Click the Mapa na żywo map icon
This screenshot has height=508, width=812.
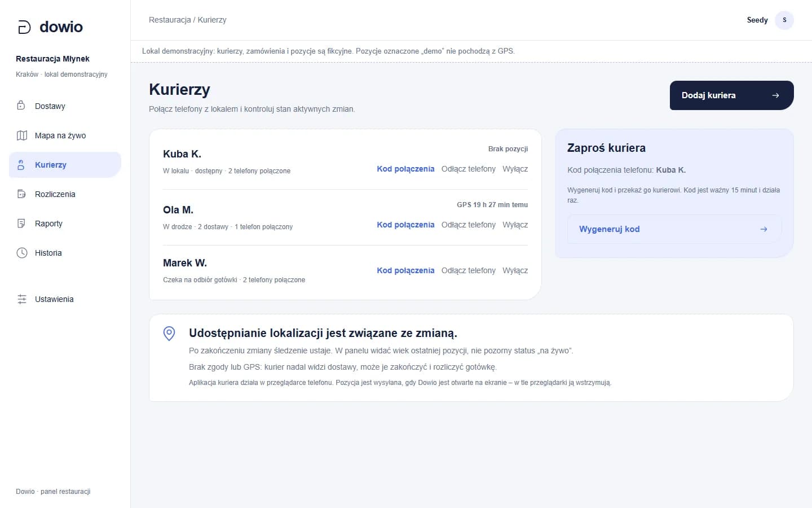point(22,135)
